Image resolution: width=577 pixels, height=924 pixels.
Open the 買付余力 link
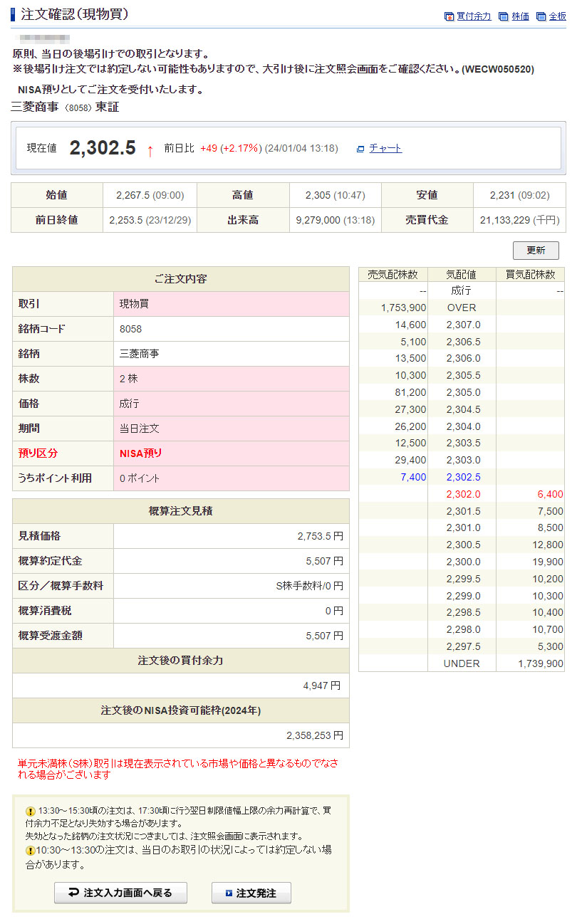474,16
